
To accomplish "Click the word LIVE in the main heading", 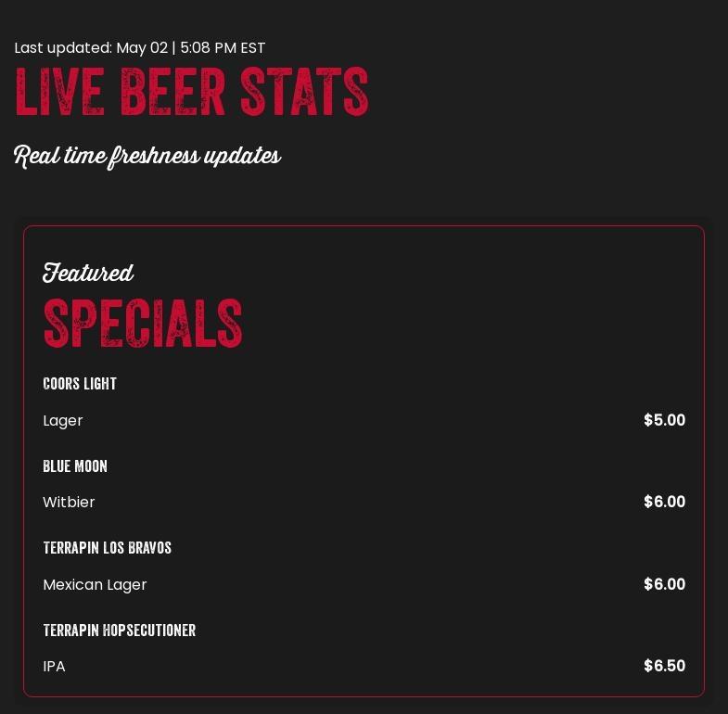I will coord(59,93).
